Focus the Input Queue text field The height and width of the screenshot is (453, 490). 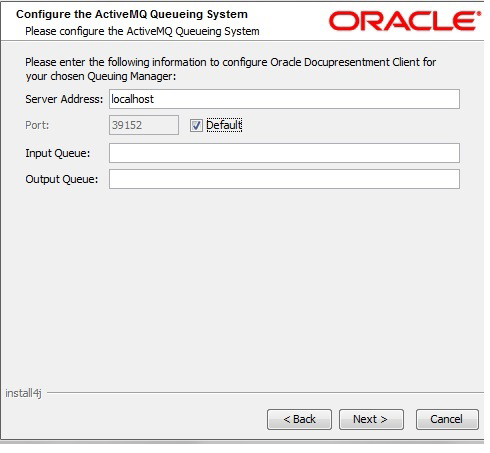(284, 153)
